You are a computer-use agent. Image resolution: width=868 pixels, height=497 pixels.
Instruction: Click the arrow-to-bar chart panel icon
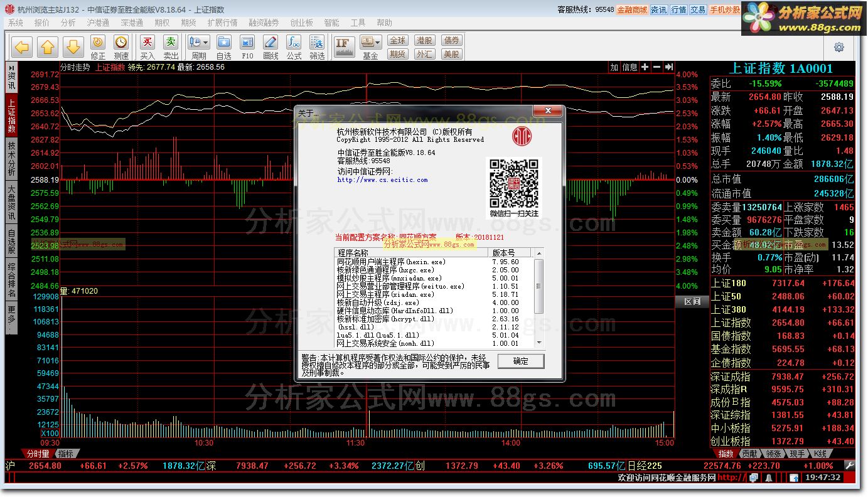[x=669, y=67]
